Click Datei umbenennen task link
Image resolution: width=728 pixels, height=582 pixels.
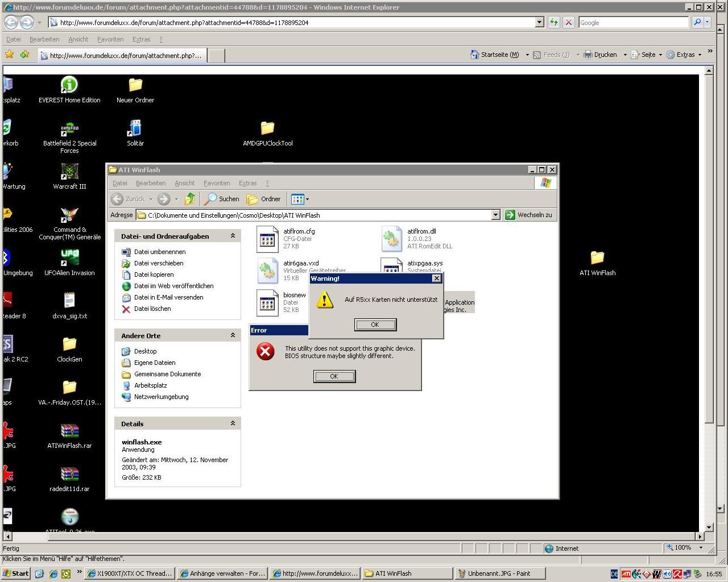pyautogui.click(x=160, y=252)
